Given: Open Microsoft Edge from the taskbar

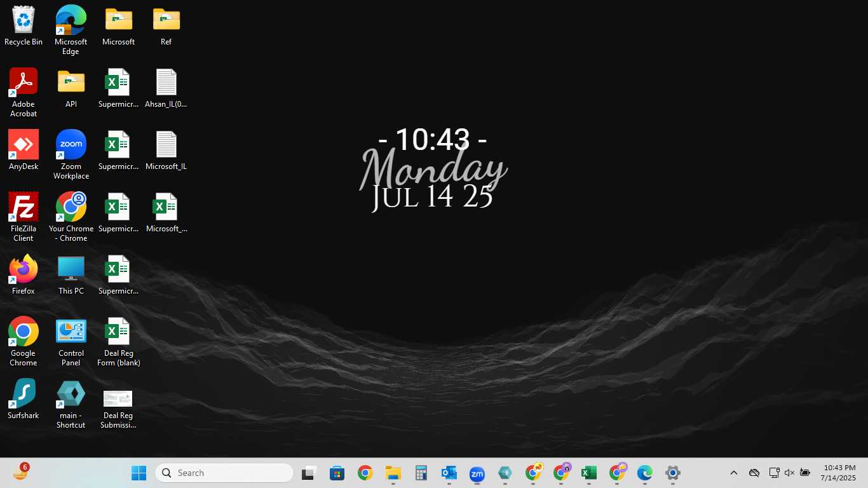Looking at the screenshot, I should coord(645,473).
